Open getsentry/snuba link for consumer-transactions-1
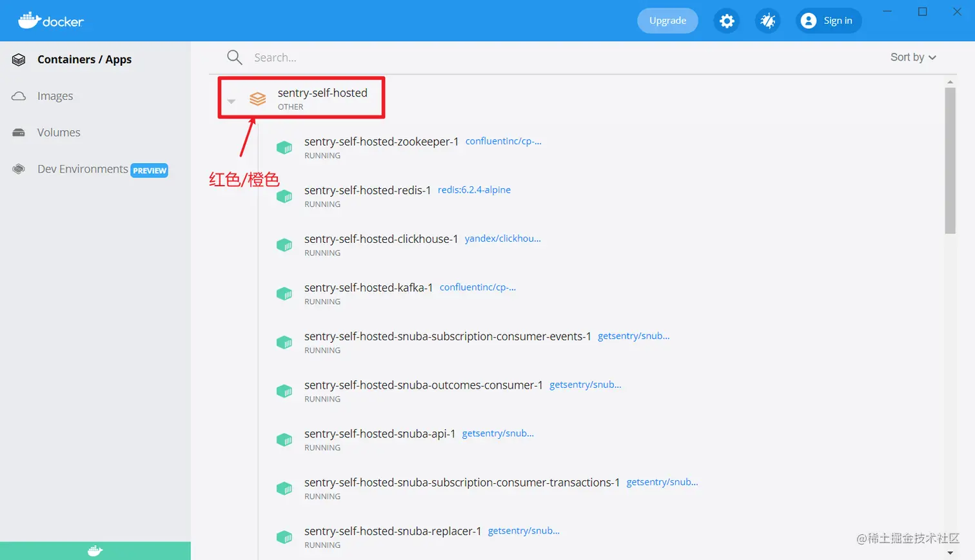 [662, 481]
